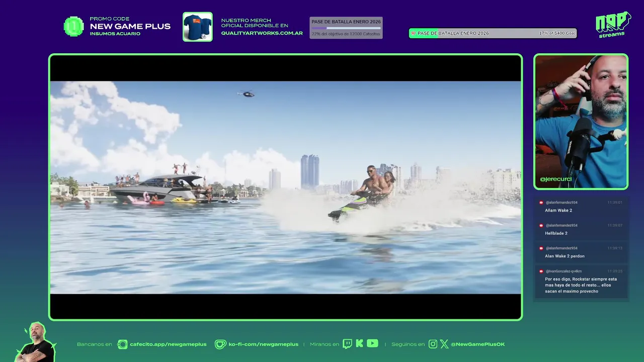The image size is (644, 362).
Task: Click the gameplay video of the jet ski
Action: point(285,187)
